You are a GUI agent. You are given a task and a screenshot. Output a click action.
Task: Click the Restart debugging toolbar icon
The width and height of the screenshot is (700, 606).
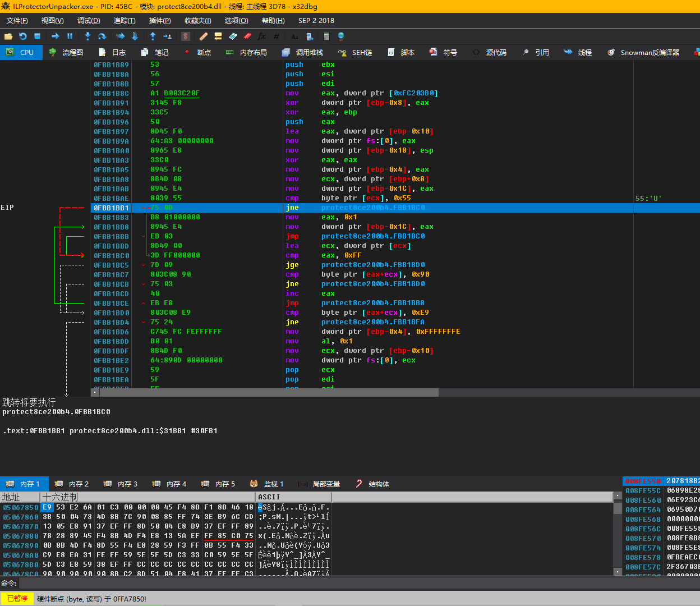point(23,36)
